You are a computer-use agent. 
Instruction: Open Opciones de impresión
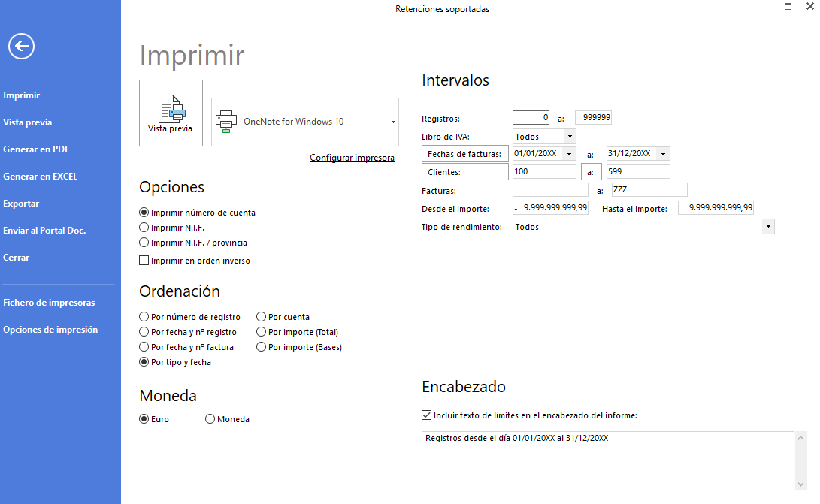[x=50, y=330]
